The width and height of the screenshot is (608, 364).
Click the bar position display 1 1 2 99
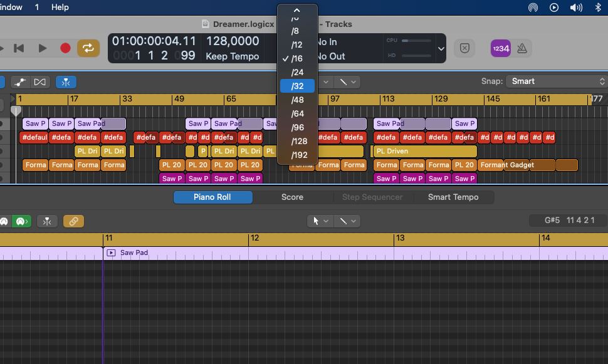(154, 55)
